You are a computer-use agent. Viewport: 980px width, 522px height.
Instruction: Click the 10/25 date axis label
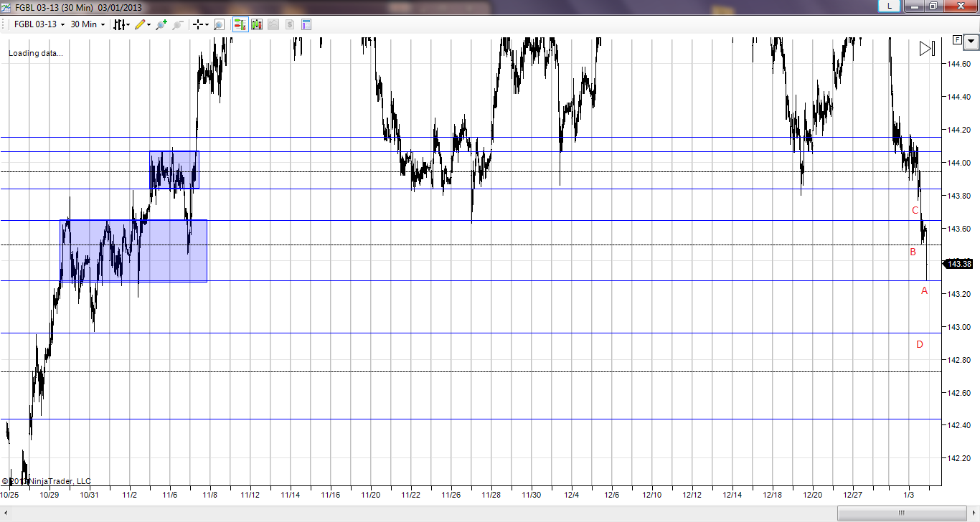click(9, 495)
